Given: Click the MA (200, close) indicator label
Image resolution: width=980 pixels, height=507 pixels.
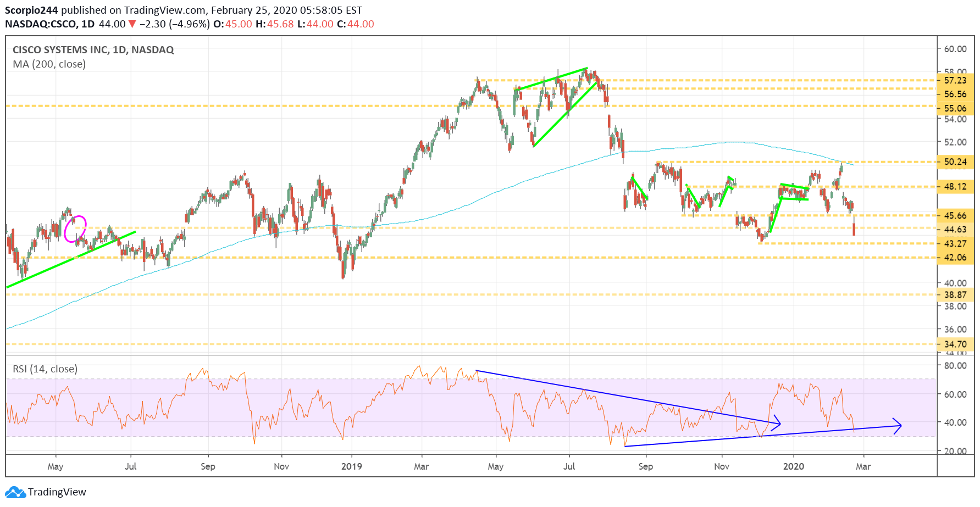Looking at the screenshot, I should 49,64.
